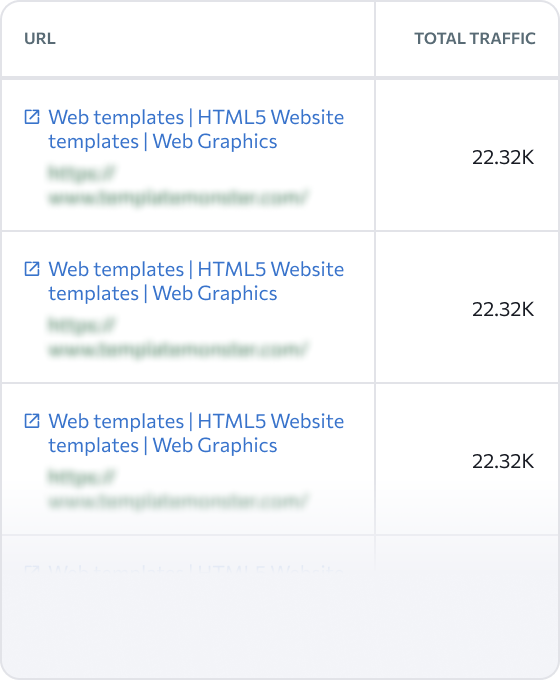Click the faded external link icon in fourth row
This screenshot has height=680, width=560.
(32, 568)
